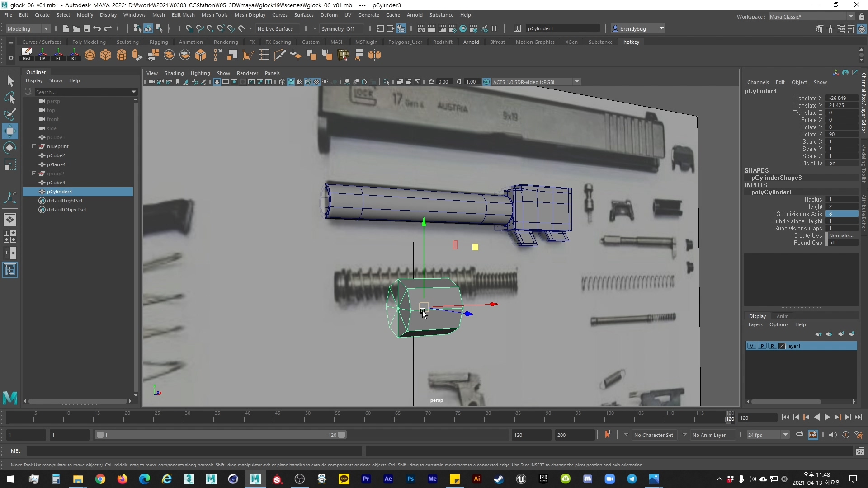Open the brendybug user account dropdown
Screen dimensions: 868x488
[638, 28]
